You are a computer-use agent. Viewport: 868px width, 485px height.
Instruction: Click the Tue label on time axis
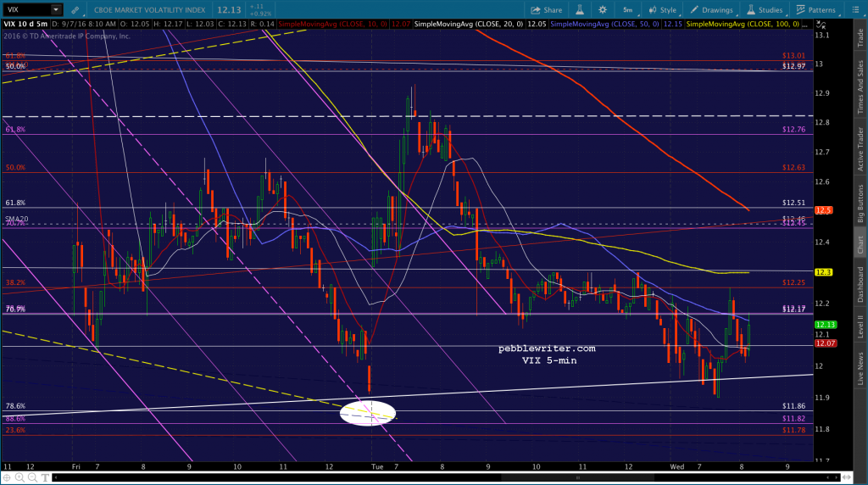(x=377, y=466)
